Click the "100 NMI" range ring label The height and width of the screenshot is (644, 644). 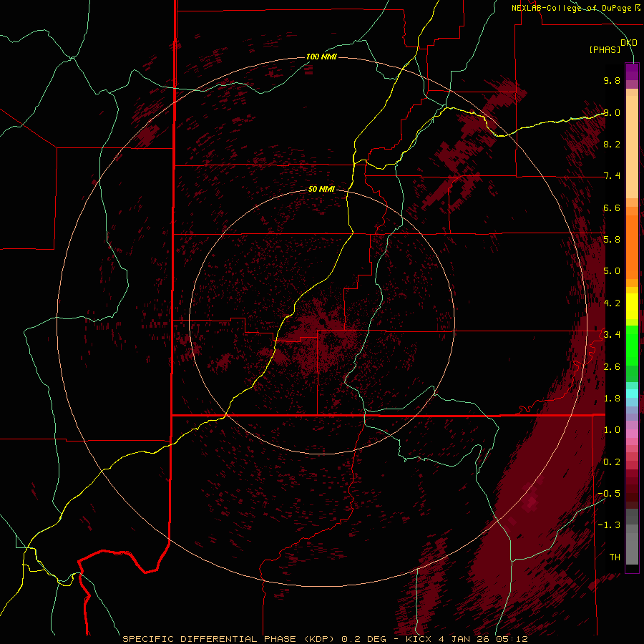coord(321,57)
